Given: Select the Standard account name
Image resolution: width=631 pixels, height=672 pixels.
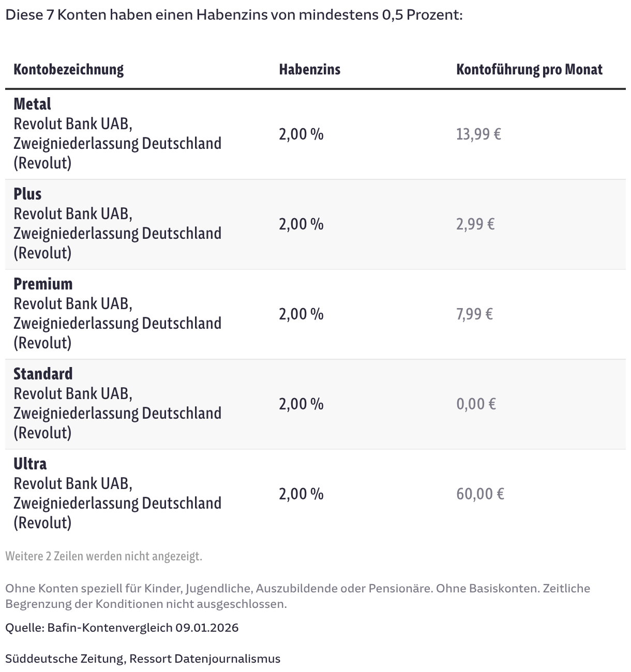Looking at the screenshot, I should coord(43,374).
